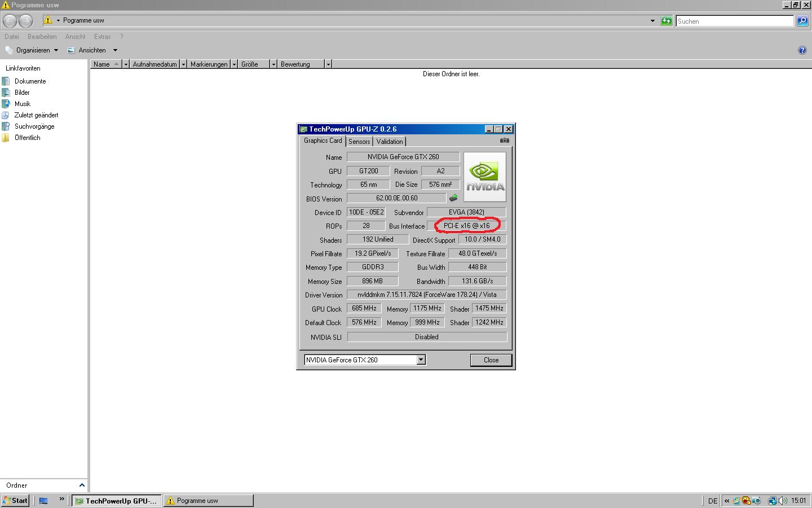Screen dimensions: 812x508
Task: Click the NVIDIA GeForce GTX 260 Name field
Action: point(403,157)
